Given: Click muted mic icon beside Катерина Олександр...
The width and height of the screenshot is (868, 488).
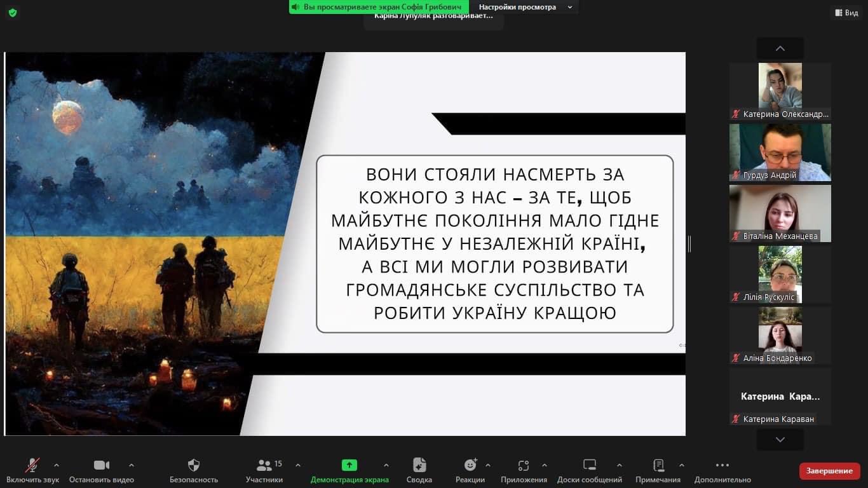Looking at the screenshot, I should (736, 114).
